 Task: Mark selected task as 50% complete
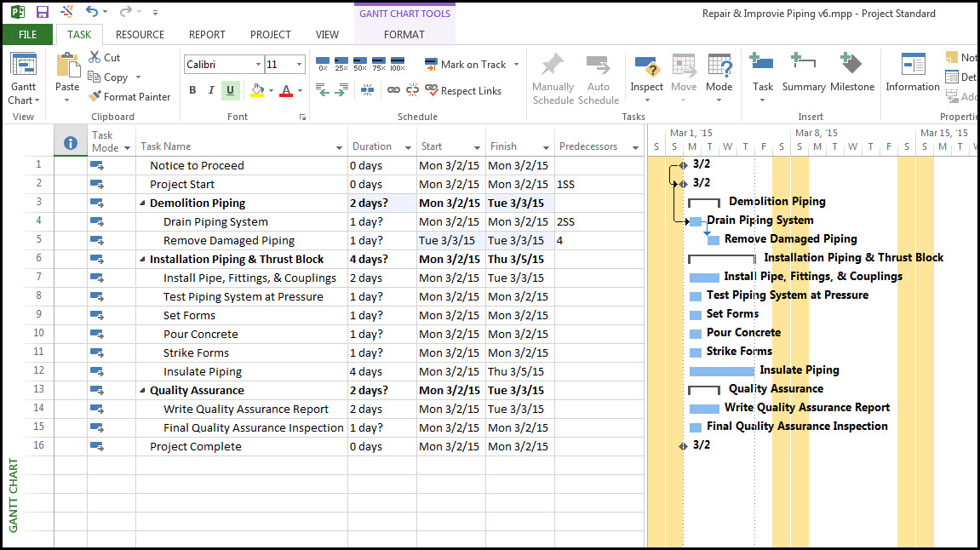[359, 63]
